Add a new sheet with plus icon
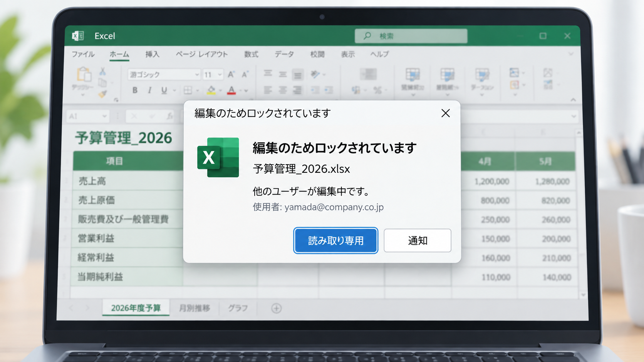 point(276,308)
